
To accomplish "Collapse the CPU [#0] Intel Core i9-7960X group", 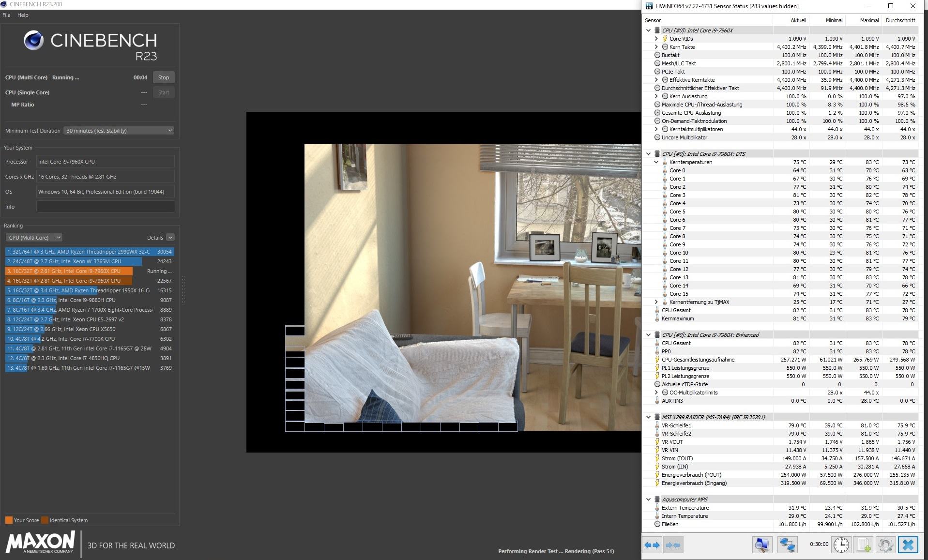I will (x=648, y=30).
